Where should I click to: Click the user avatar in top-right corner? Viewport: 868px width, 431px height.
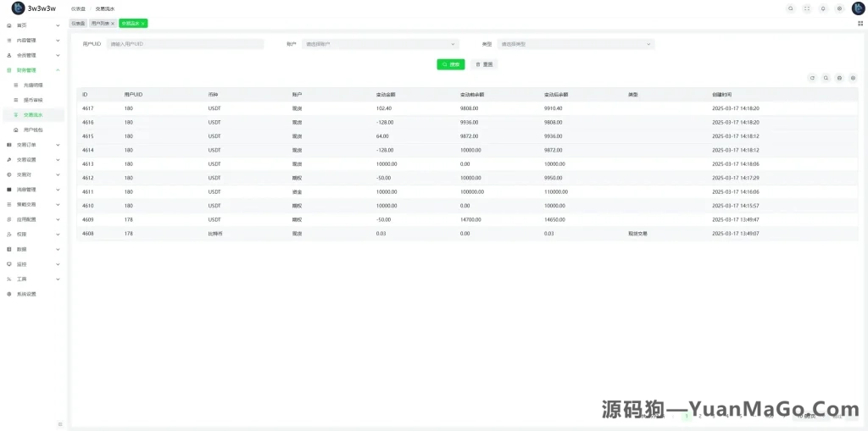point(858,8)
